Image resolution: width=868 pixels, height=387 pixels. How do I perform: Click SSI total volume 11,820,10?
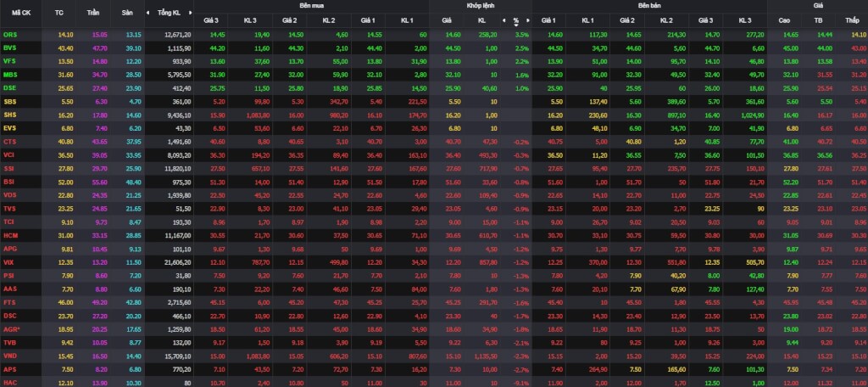(178, 168)
